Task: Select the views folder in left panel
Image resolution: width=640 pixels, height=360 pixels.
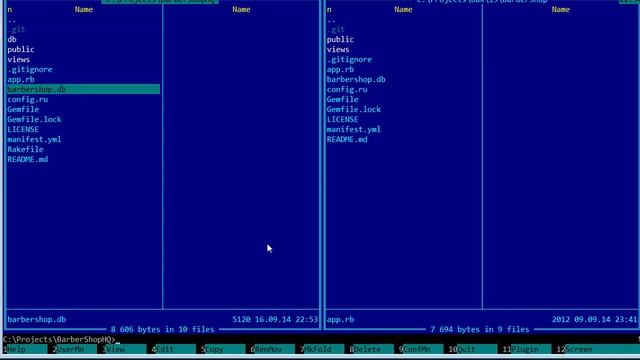Action: point(18,60)
